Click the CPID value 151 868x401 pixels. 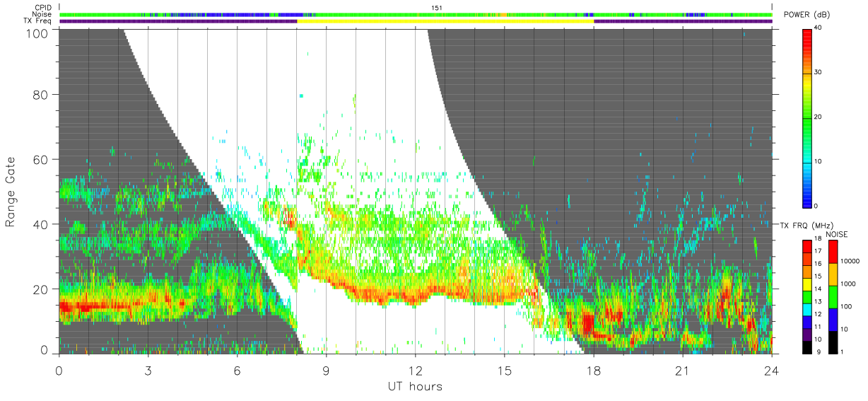[x=436, y=8]
